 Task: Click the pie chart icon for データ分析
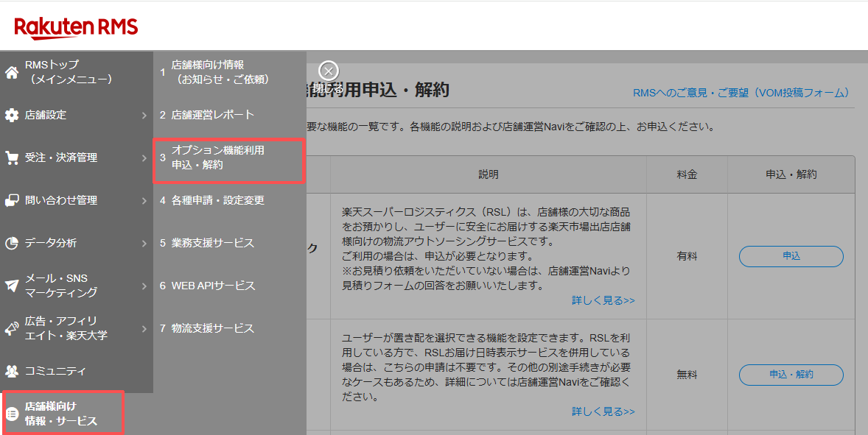click(x=12, y=243)
